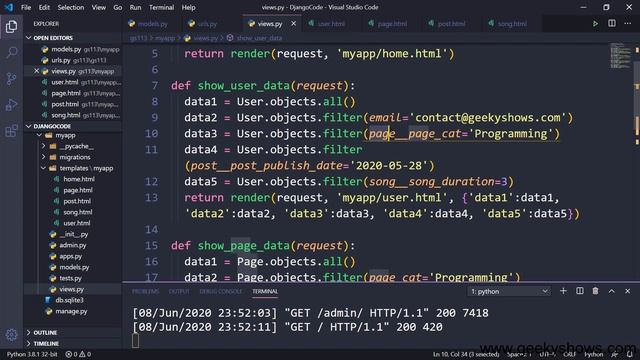Image resolution: width=640 pixels, height=360 pixels.
Task: Switch to urls.py editor tab
Action: 207,24
